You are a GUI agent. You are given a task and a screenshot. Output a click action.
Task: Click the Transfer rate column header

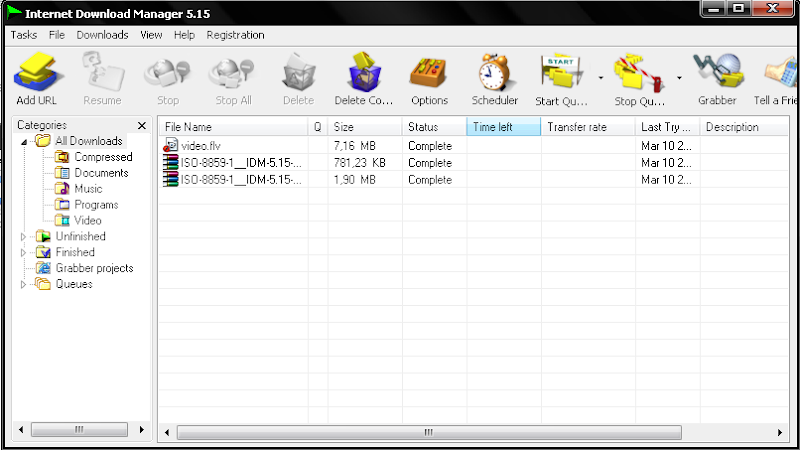pos(588,127)
